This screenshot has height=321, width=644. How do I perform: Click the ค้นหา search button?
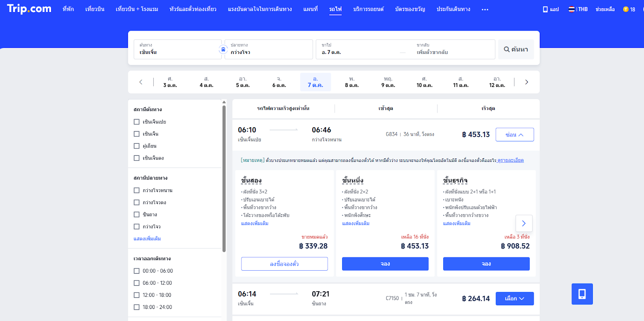pos(516,50)
